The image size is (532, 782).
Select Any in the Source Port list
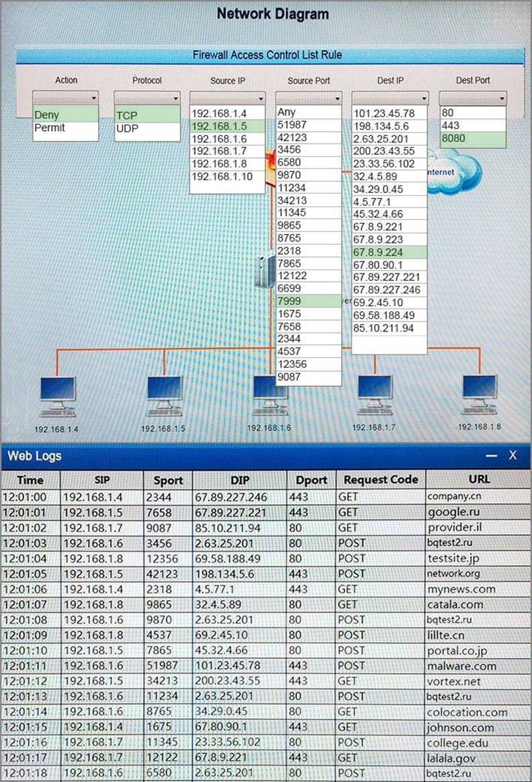pos(309,112)
